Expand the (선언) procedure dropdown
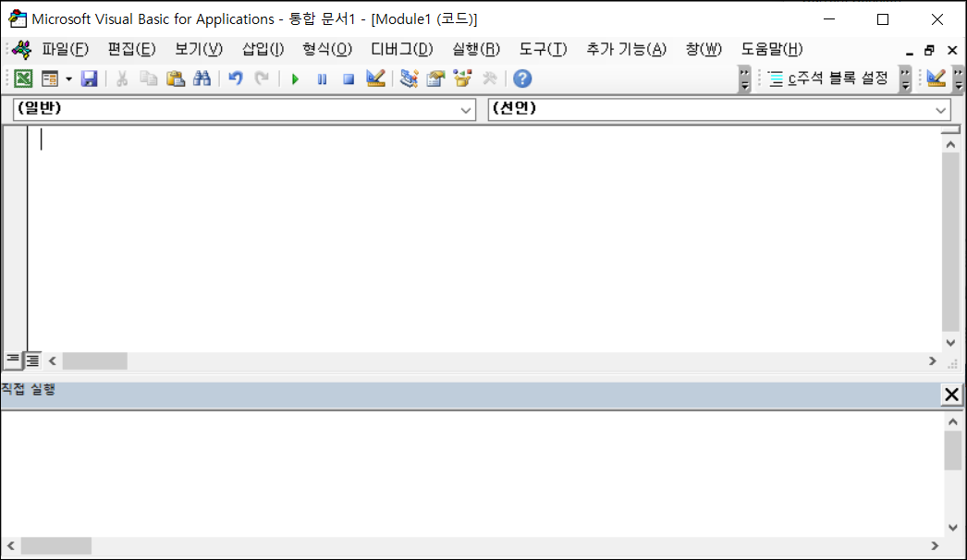This screenshot has width=967, height=560. click(940, 110)
